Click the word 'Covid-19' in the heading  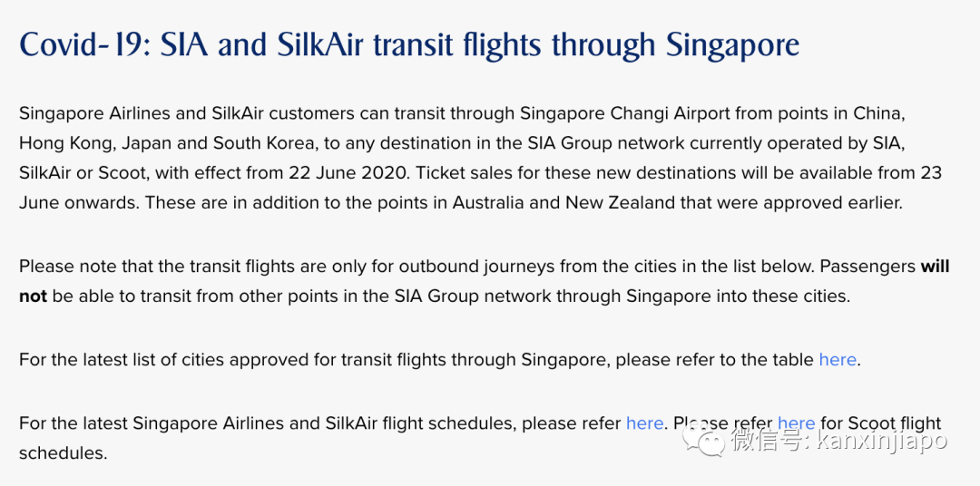[x=83, y=44]
